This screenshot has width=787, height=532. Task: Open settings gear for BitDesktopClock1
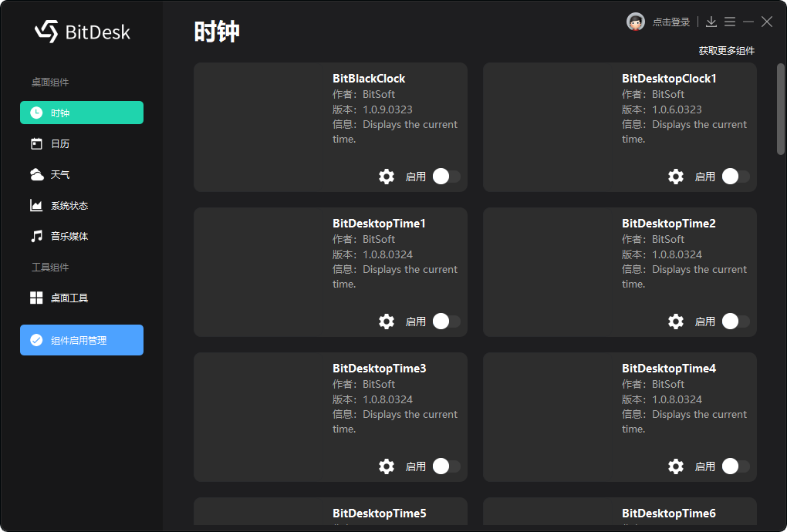pos(676,177)
